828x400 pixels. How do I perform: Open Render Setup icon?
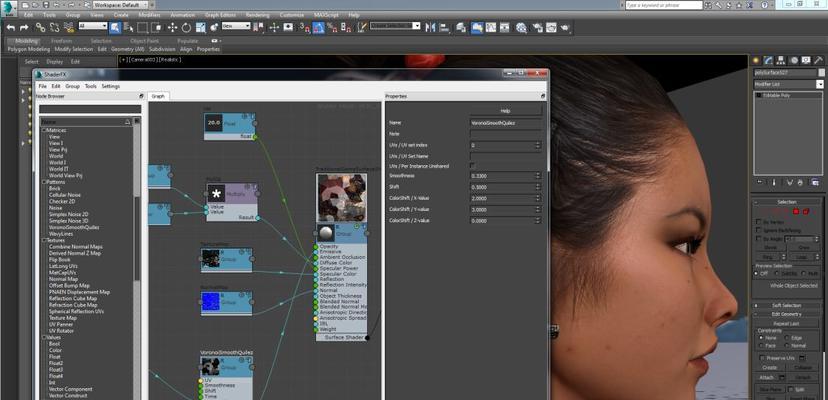click(x=538, y=27)
